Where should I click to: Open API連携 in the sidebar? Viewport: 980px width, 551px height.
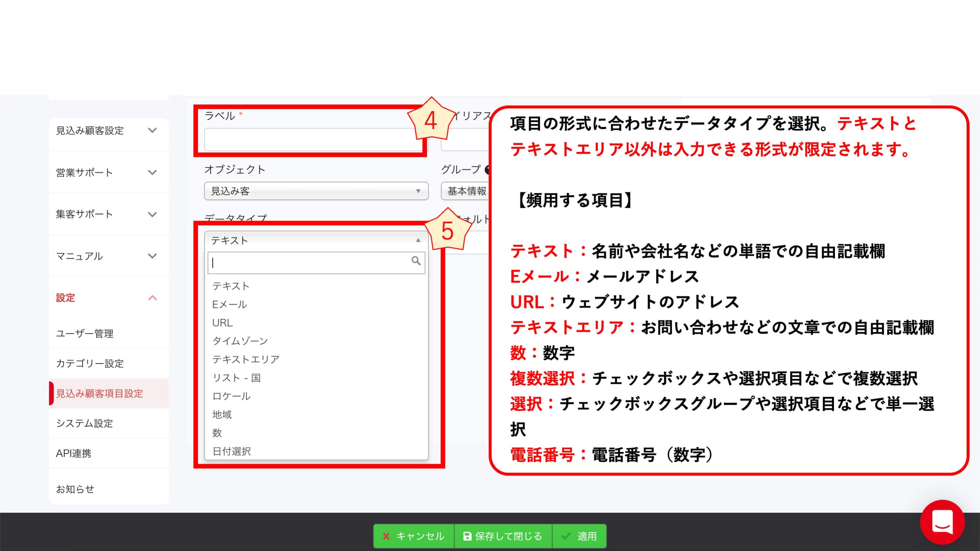click(x=74, y=453)
